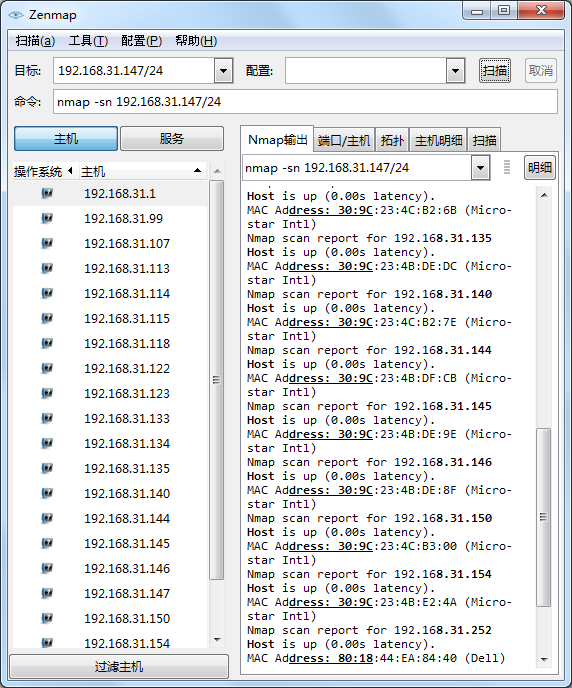Click OS icon beside host 192.168.31.122
The image size is (572, 688).
tap(47, 368)
